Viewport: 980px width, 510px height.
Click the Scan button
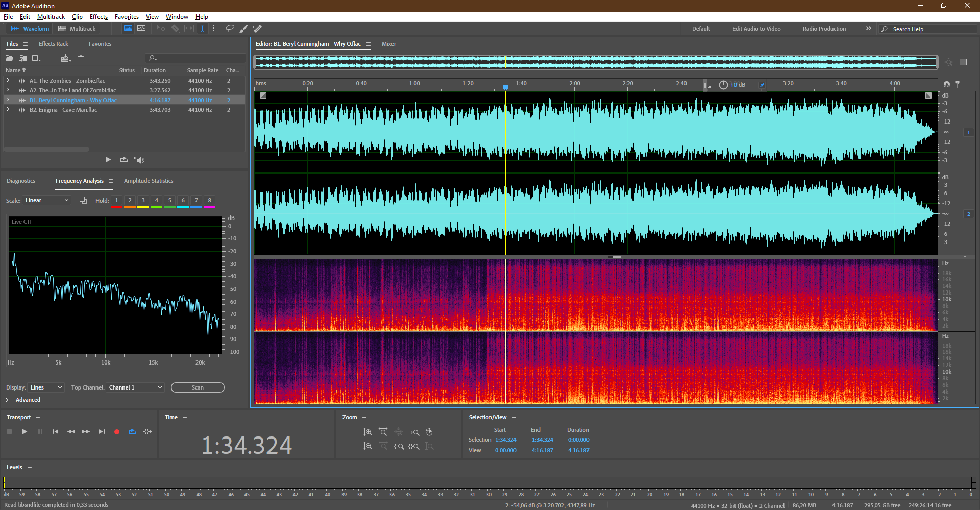tap(198, 387)
